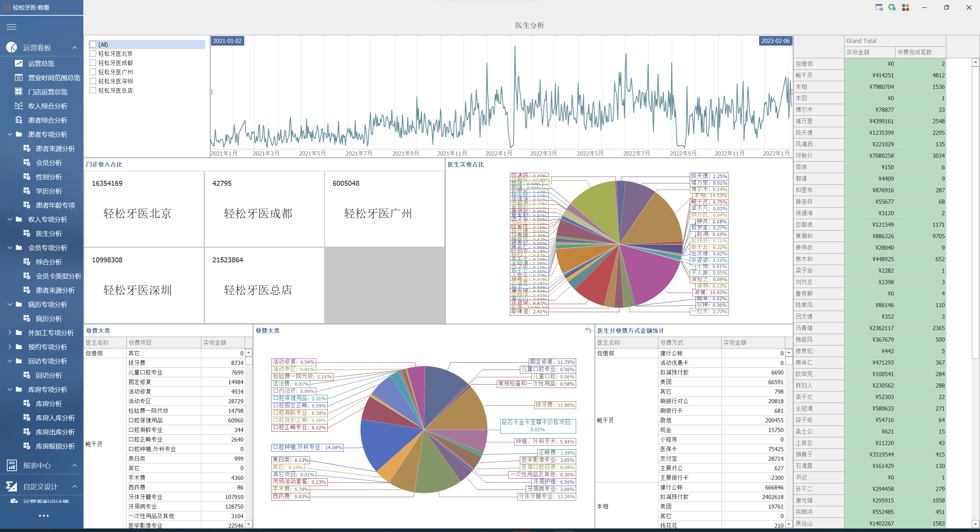Image resolution: width=980 pixels, height=532 pixels.
Task: Click the 报表中心 report icon
Action: coord(11,465)
